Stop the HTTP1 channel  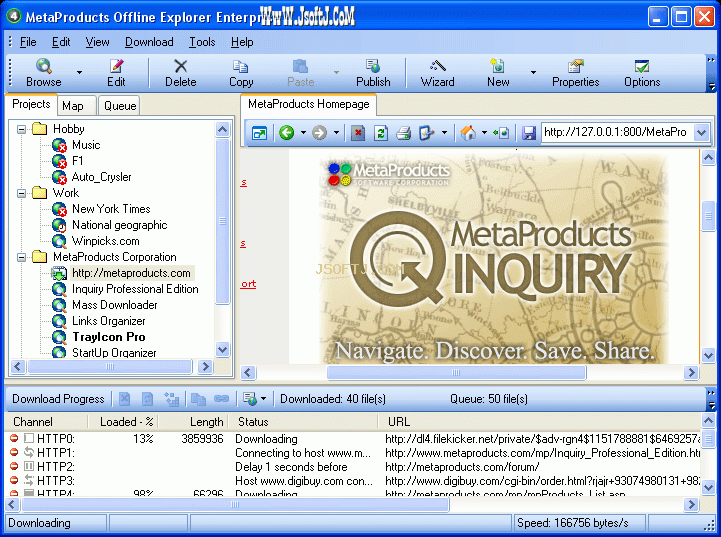click(14, 452)
